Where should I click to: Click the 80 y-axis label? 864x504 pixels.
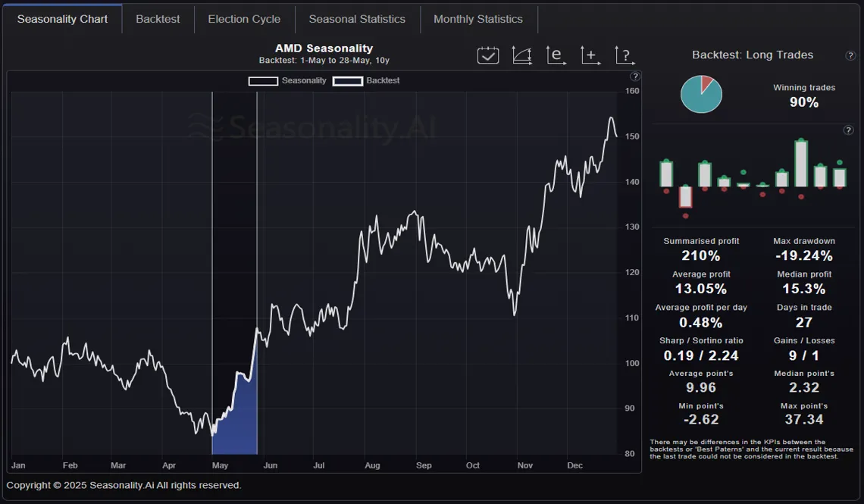pyautogui.click(x=630, y=454)
